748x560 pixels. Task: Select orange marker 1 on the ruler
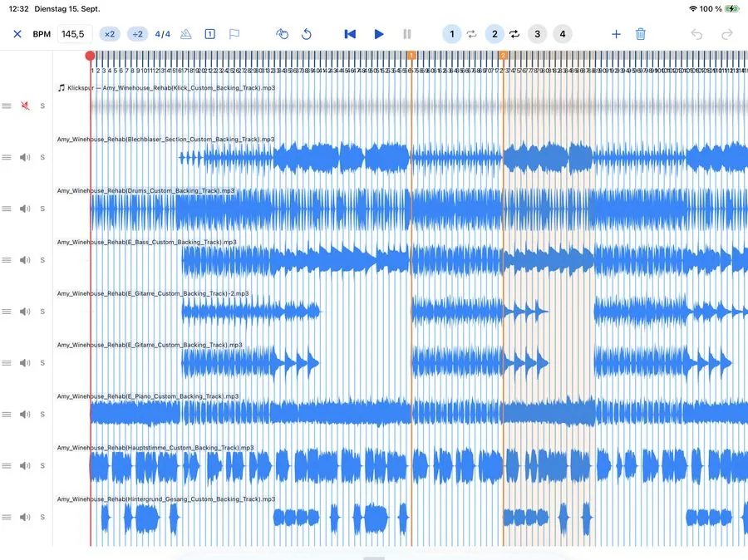click(x=411, y=56)
